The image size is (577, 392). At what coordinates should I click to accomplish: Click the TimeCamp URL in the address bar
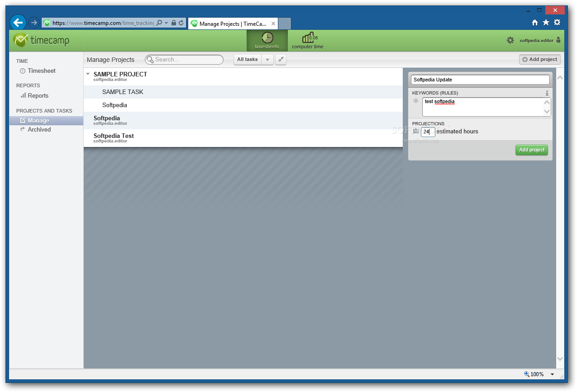point(103,23)
